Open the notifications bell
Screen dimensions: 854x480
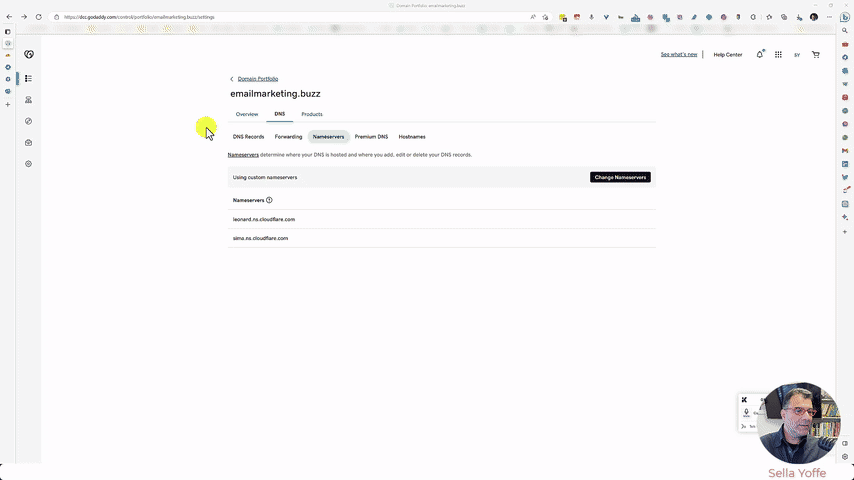coord(760,54)
